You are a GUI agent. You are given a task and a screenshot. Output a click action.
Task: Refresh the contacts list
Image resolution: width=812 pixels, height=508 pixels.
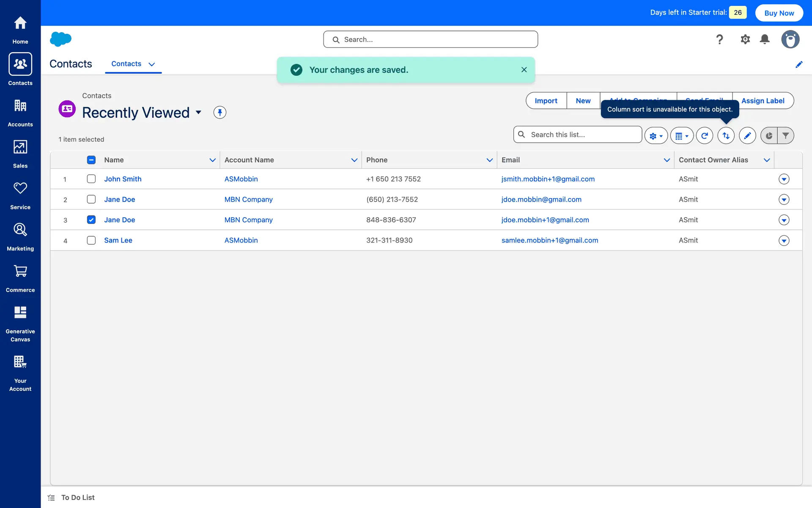[x=704, y=135]
